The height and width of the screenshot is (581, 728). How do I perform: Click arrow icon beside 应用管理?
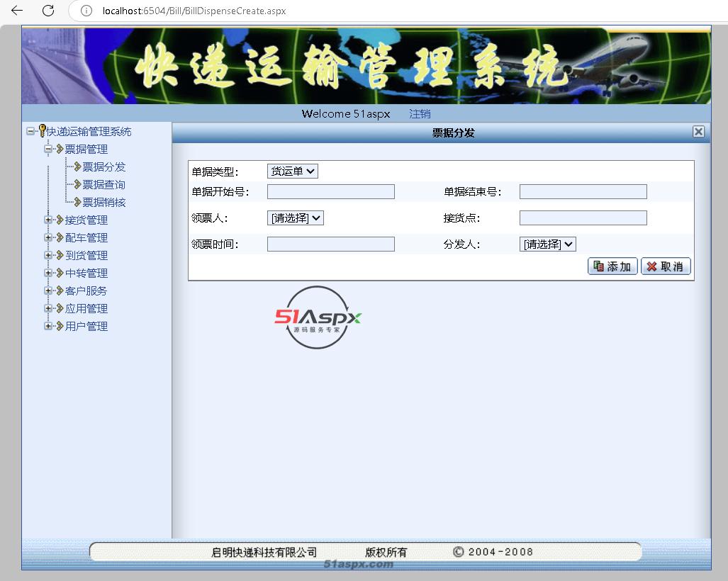coord(60,308)
